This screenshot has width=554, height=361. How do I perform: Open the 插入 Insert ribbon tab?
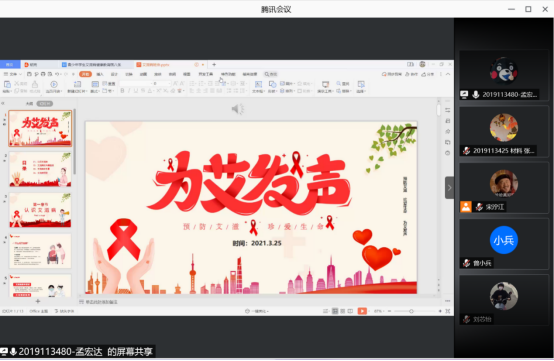click(100, 74)
